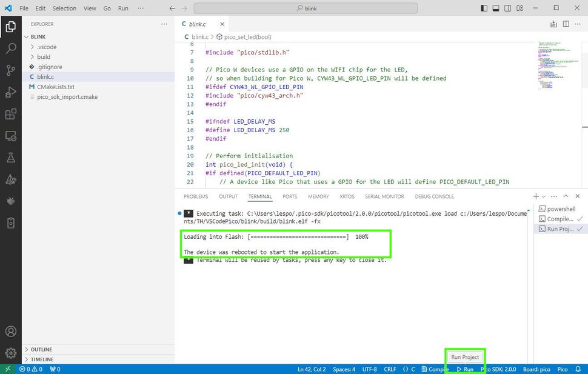Open Explorer Views and More Actions ellipsis
This screenshot has height=374, width=588.
click(164, 24)
